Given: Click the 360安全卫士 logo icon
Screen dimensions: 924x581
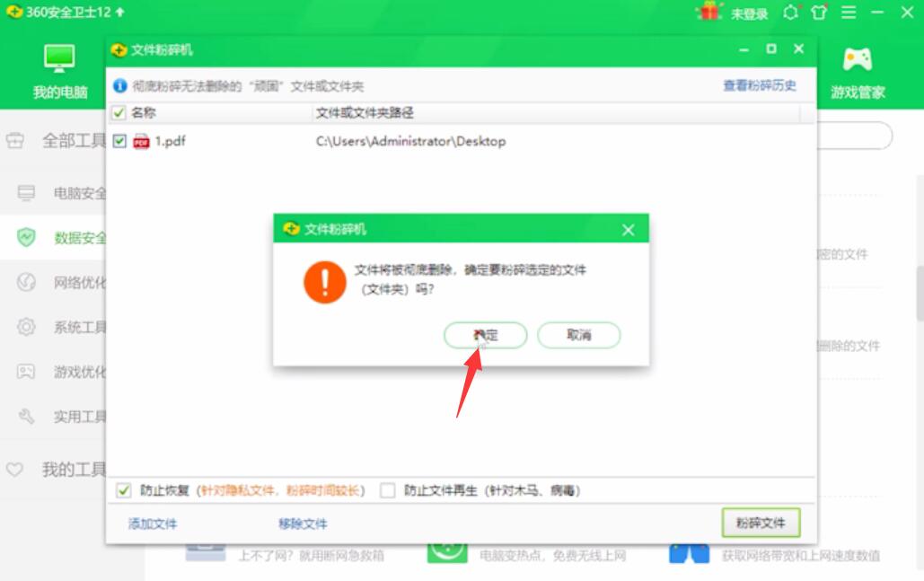Looking at the screenshot, I should 14,12.
